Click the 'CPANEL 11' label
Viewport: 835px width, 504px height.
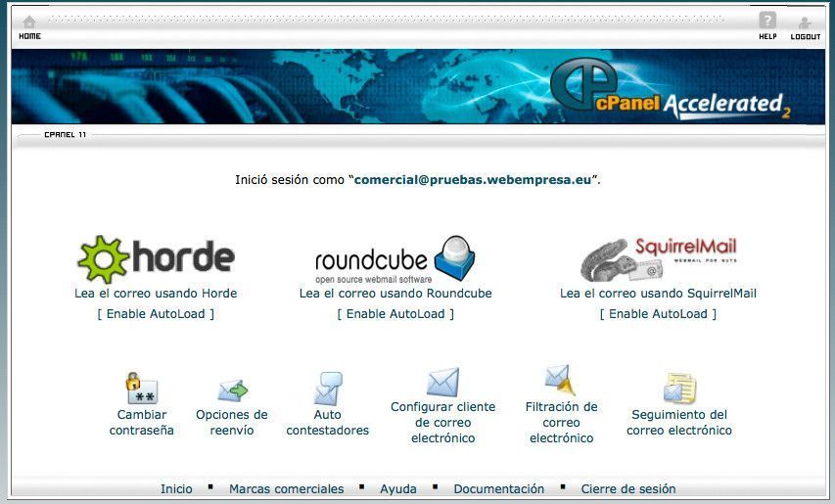pos(65,135)
